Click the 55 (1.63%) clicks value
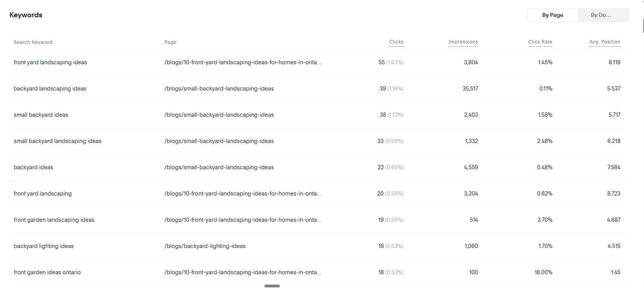644x288 pixels. (391, 62)
